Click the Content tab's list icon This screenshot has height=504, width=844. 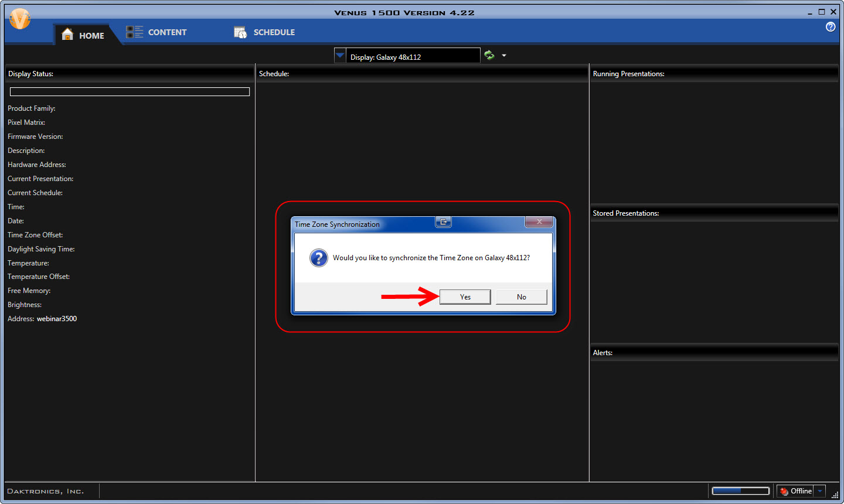point(135,32)
